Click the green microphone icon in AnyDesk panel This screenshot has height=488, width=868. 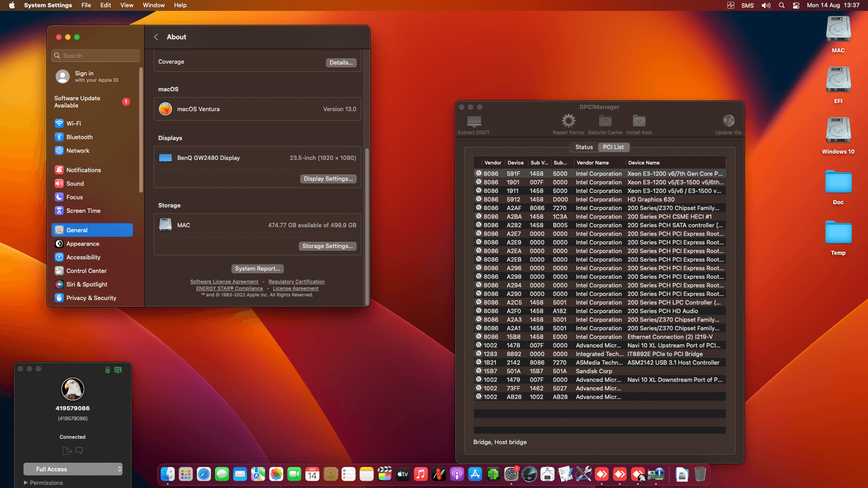108,370
